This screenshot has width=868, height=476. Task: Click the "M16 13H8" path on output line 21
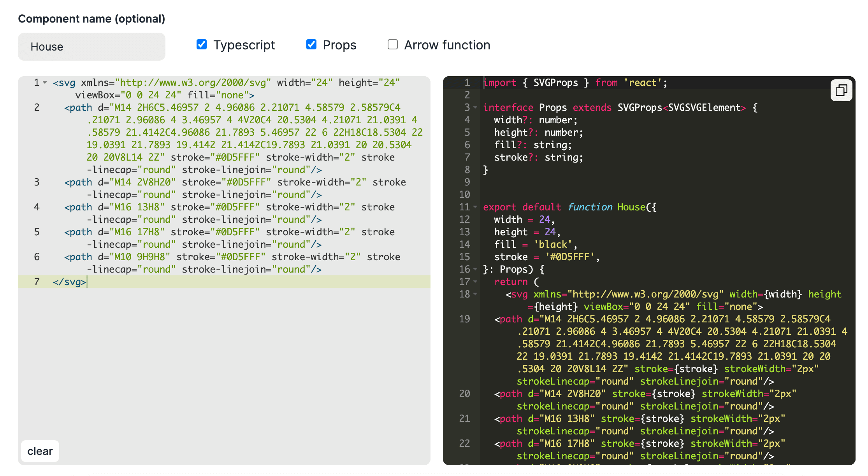coord(567,418)
